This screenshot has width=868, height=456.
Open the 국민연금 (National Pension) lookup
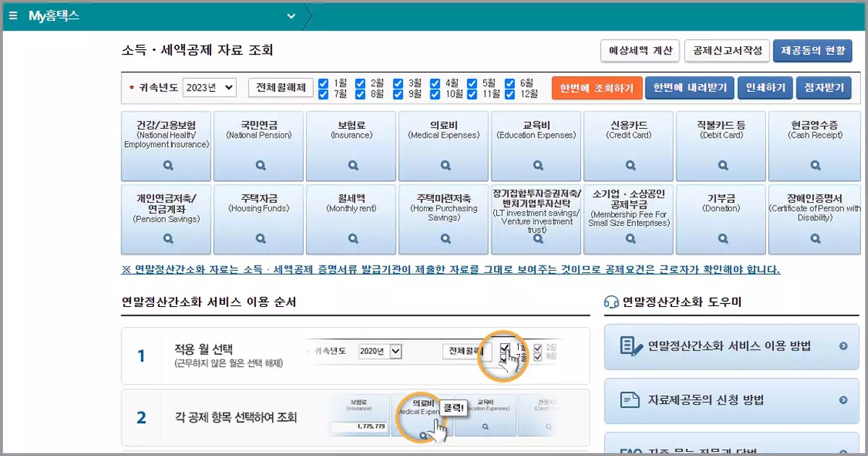(258, 165)
